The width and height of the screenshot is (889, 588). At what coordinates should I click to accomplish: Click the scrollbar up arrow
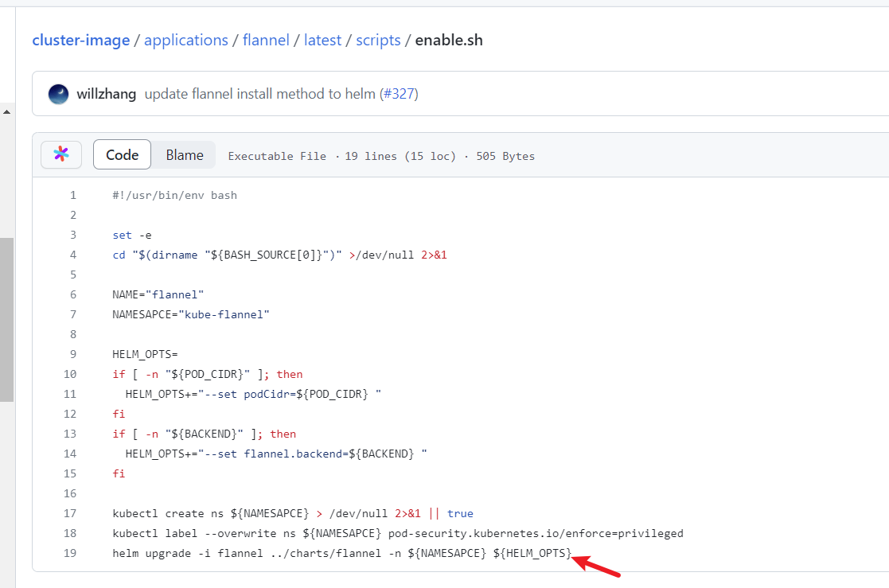pos(7,111)
